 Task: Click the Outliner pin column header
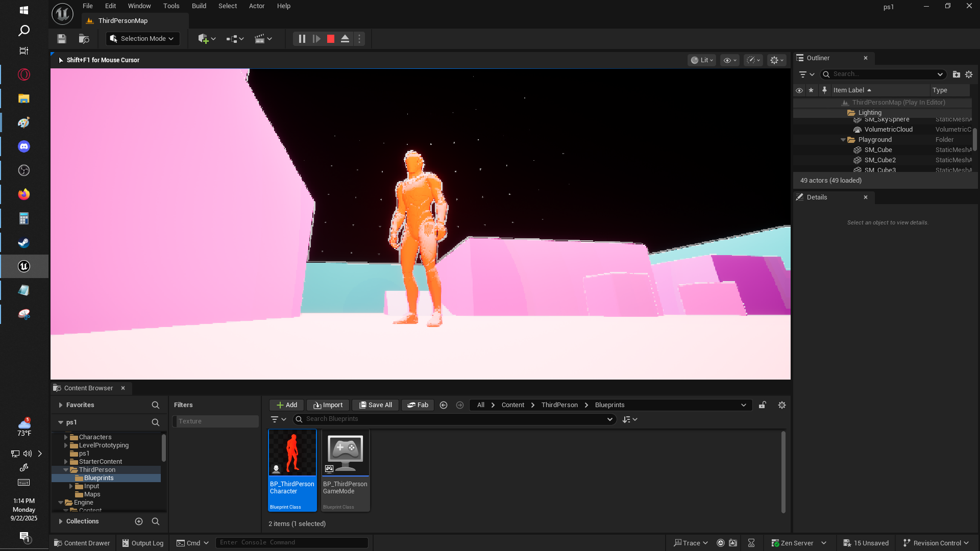tap(824, 90)
